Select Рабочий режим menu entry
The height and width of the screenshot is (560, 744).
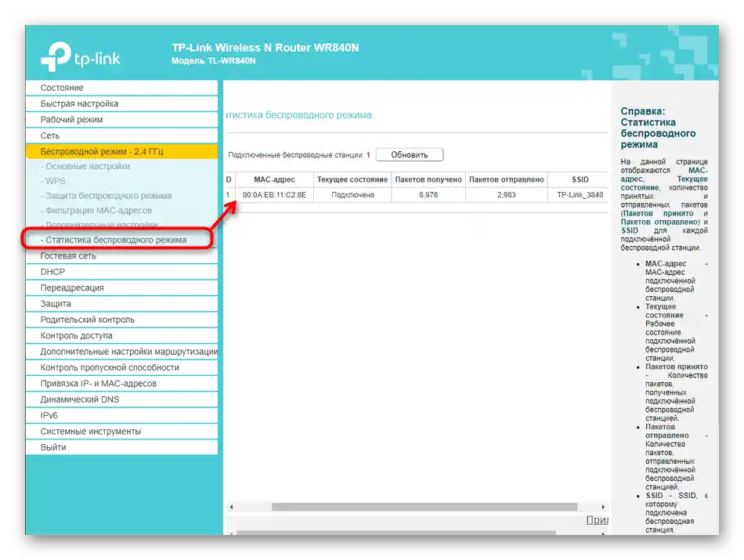point(121,120)
